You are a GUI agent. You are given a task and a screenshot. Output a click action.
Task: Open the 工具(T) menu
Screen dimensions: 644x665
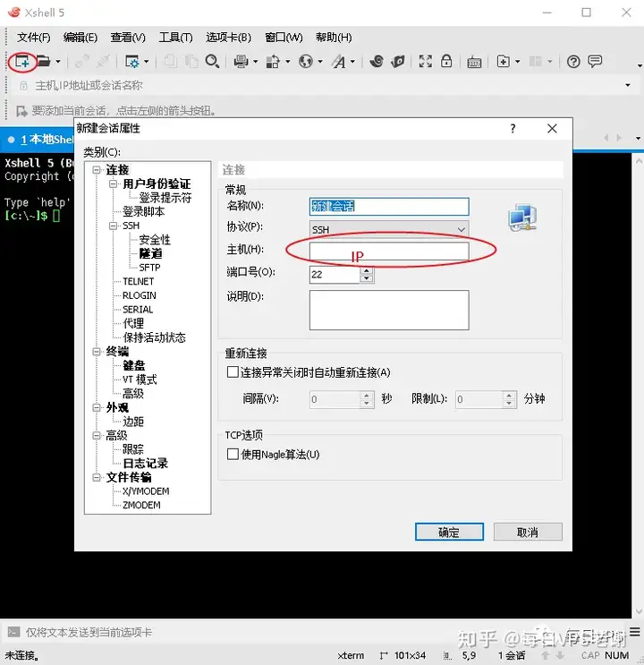pyautogui.click(x=175, y=38)
